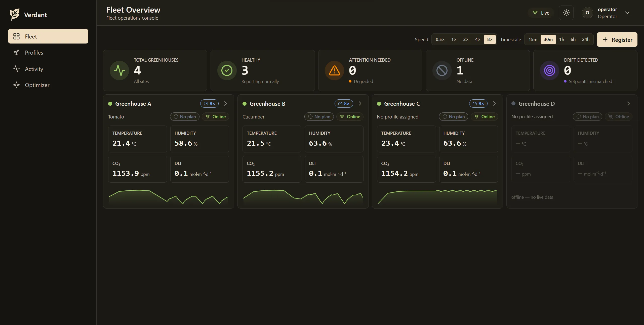Screen dimensions: 644x325
Task: Set simulation speed to 1×
Action: point(454,39)
